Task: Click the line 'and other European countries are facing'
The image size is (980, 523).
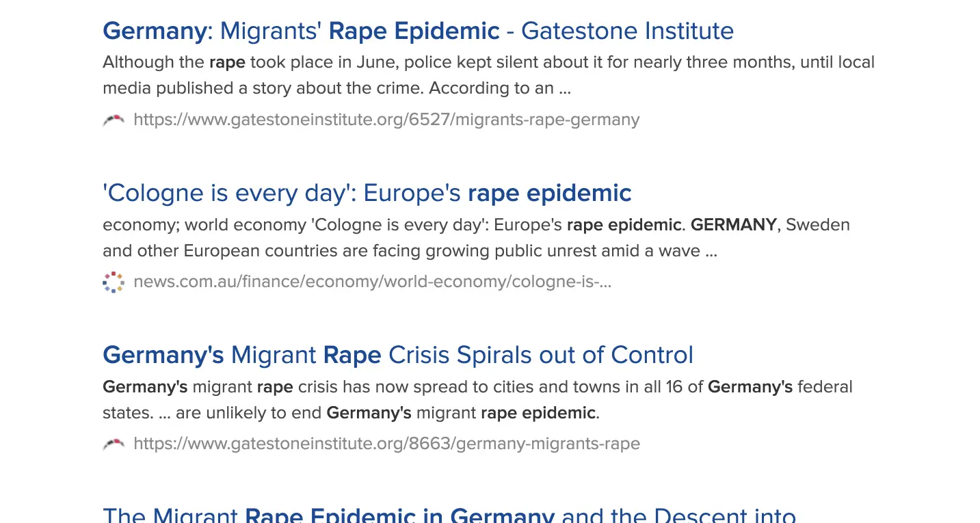Action: tap(409, 251)
